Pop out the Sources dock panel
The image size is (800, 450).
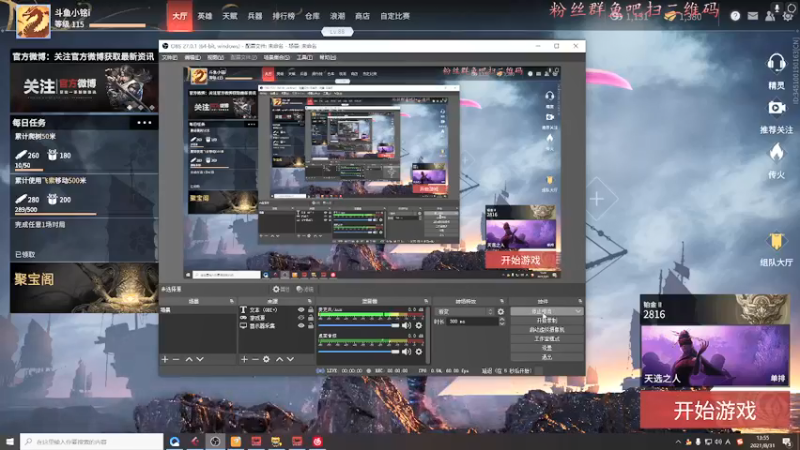point(310,301)
